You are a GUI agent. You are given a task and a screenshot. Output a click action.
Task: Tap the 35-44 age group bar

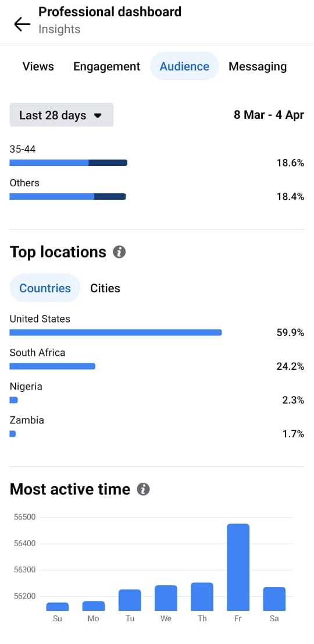coord(69,162)
